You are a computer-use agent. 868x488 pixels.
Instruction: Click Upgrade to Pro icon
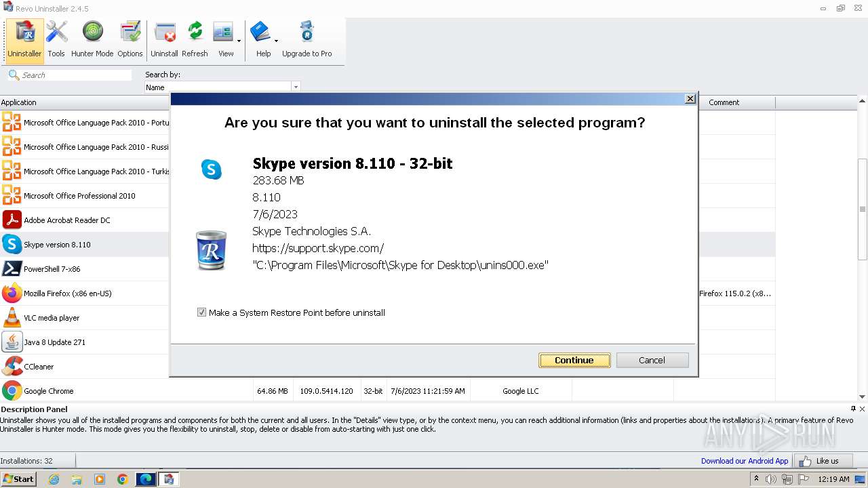point(307,40)
